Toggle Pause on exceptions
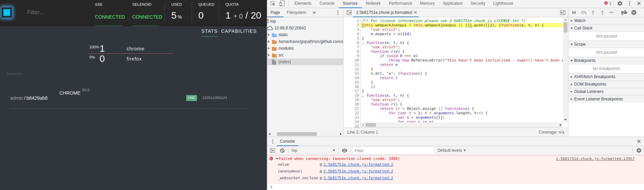 (x=634, y=12)
